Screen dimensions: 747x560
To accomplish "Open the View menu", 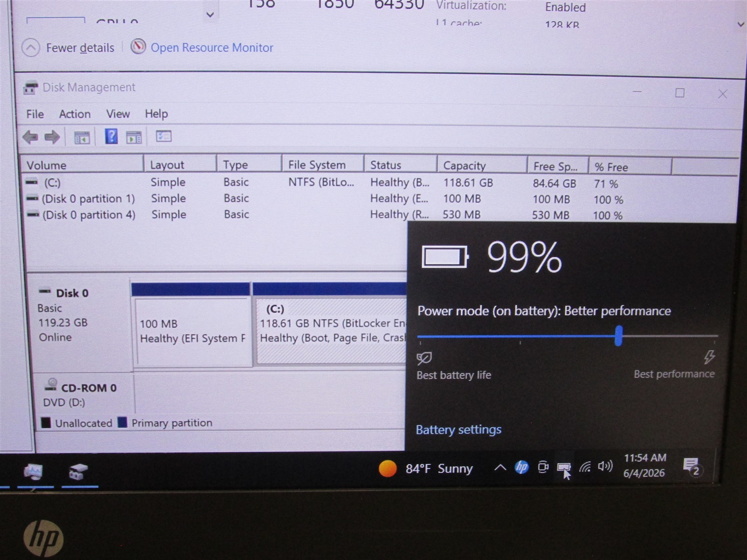I will coord(118,114).
